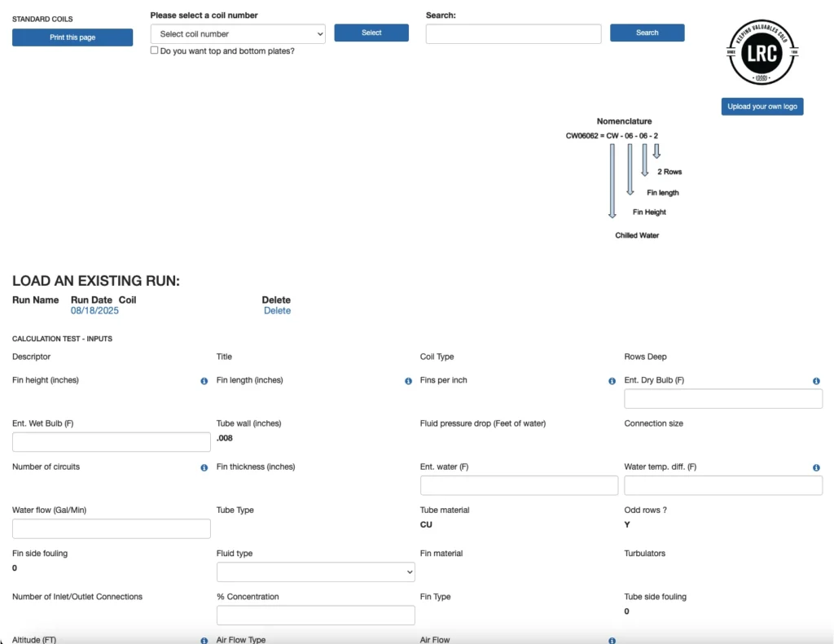Click the info icon beside Fin height
Image resolution: width=834 pixels, height=644 pixels.
coord(204,381)
